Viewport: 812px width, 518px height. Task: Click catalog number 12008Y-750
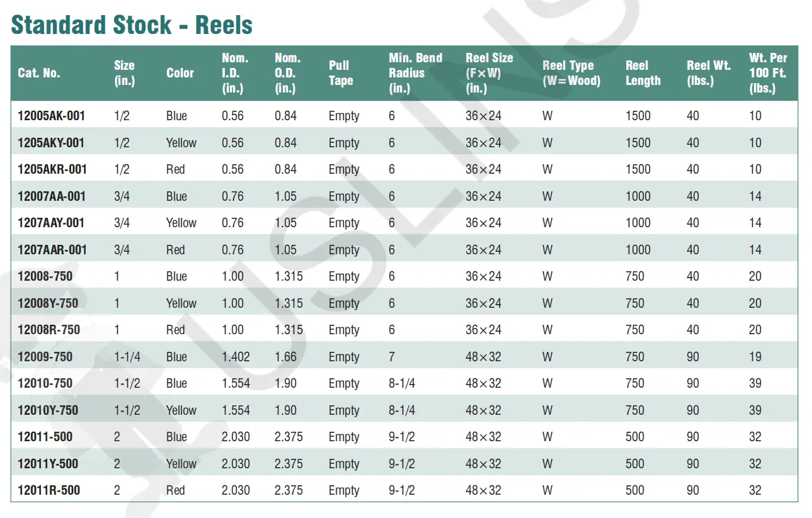[48, 303]
